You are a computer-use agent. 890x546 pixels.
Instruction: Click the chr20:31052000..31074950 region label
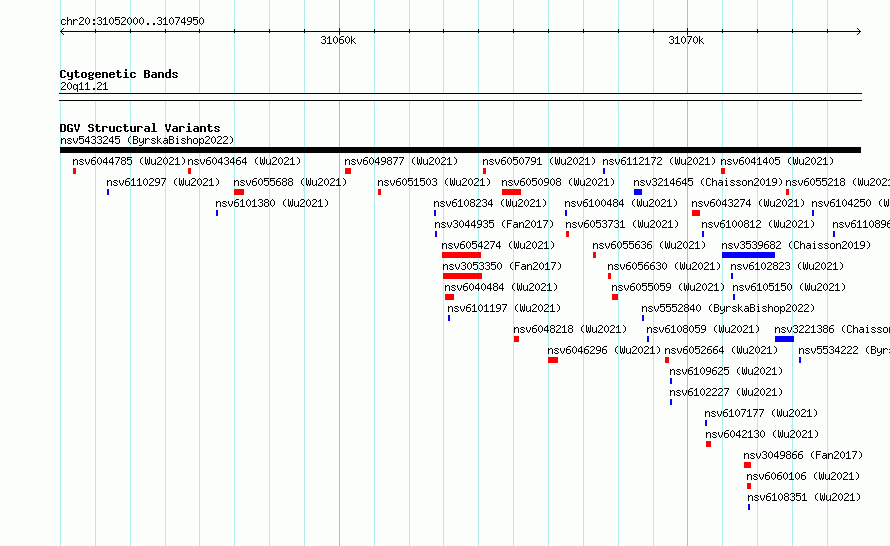pos(132,21)
